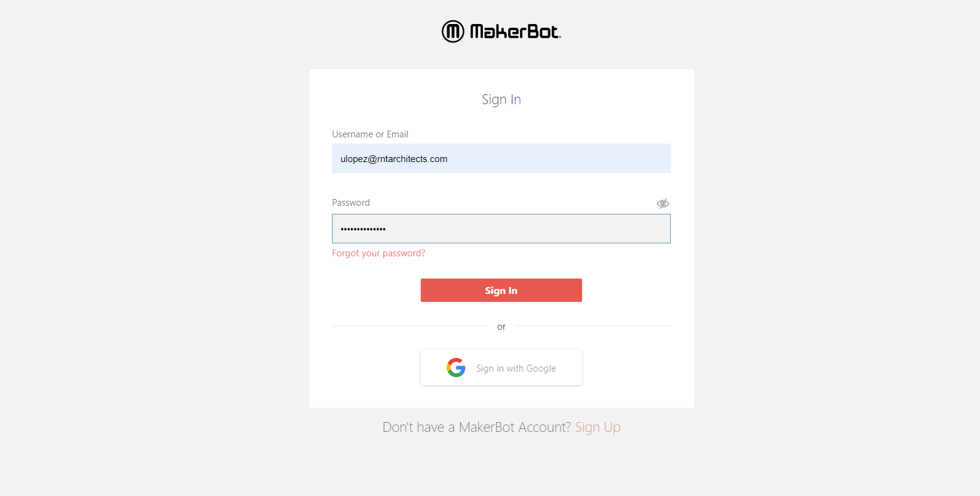Screen dimensions: 980x496
Task: Submit with the red Sign In button
Action: pyautogui.click(x=501, y=290)
